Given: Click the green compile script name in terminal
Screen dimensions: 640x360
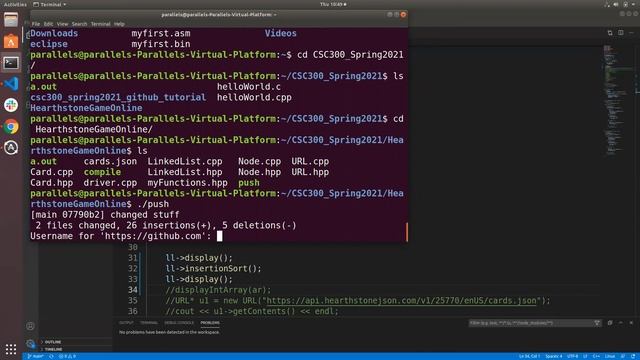Looking at the screenshot, I should click(102, 172).
